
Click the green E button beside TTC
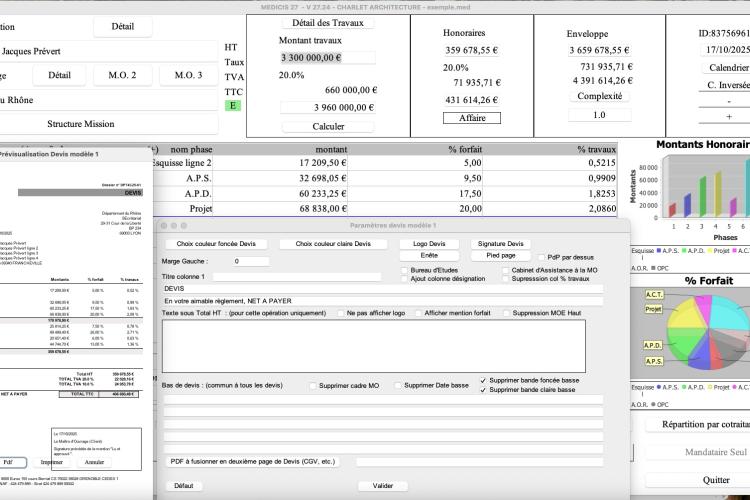(232, 105)
